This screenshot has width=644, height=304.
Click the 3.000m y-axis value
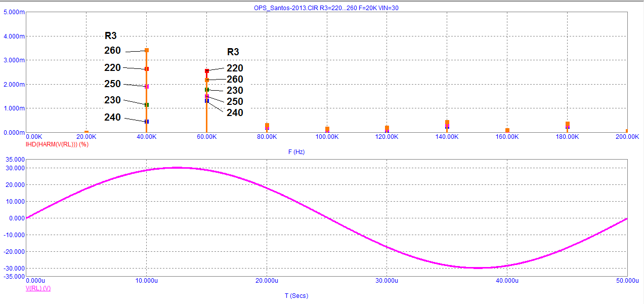[13, 60]
